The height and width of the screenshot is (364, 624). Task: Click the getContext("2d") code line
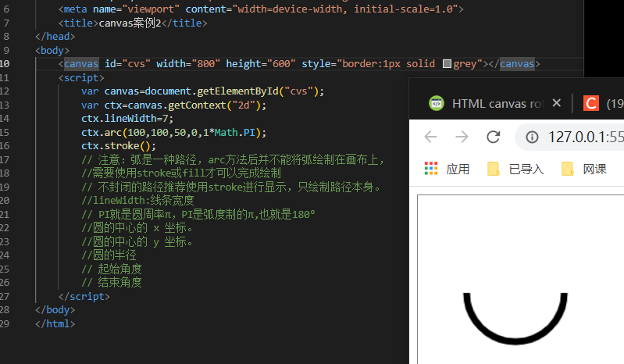173,105
